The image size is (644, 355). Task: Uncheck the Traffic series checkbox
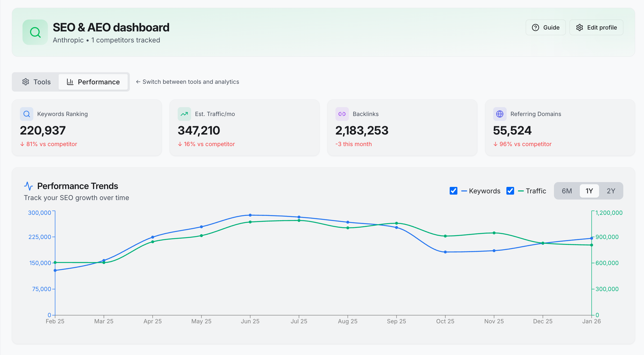tap(510, 191)
